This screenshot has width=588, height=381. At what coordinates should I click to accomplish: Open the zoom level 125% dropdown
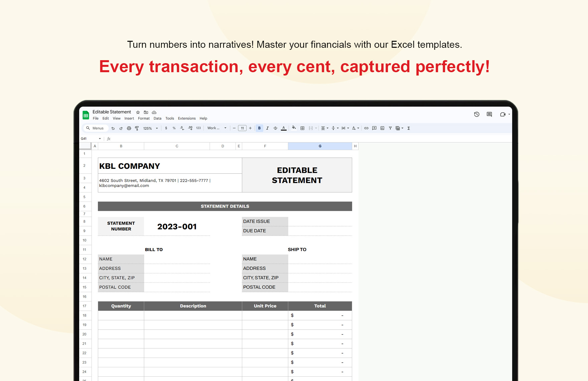(x=151, y=128)
